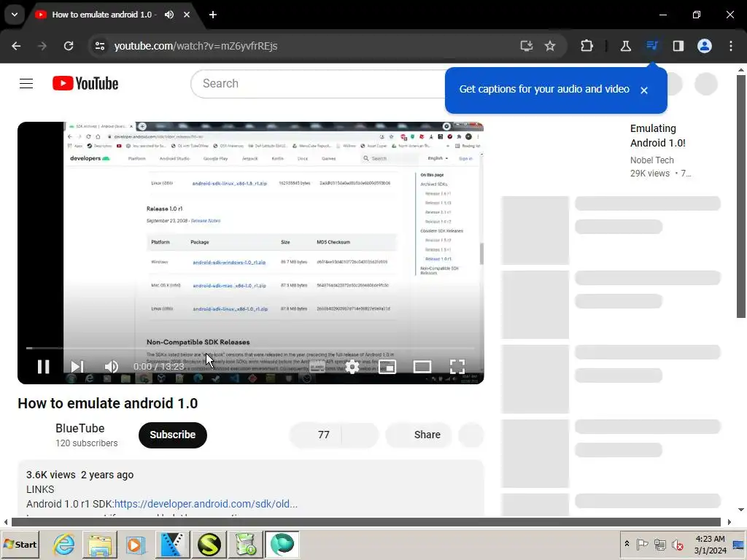Click the 3.6K views 2 years ago text
The height and width of the screenshot is (560, 747).
coord(80,475)
